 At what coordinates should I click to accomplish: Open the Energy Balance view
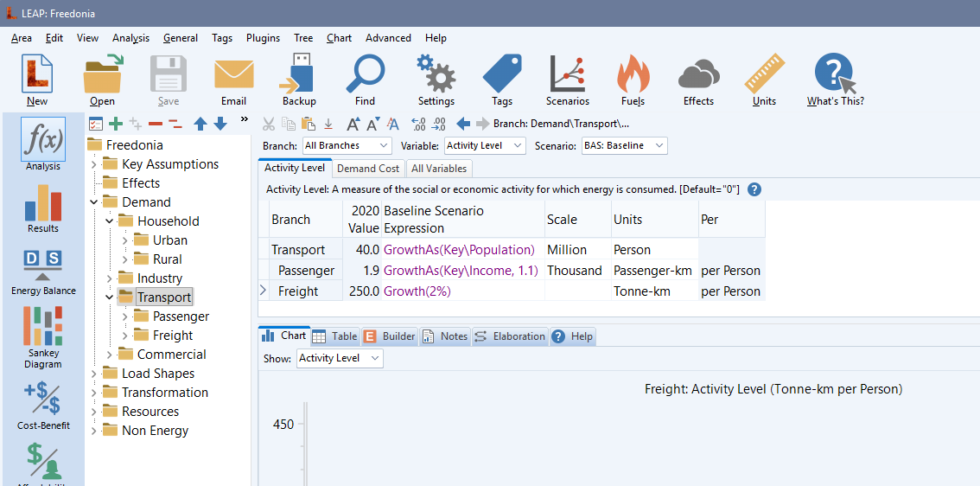[x=43, y=272]
